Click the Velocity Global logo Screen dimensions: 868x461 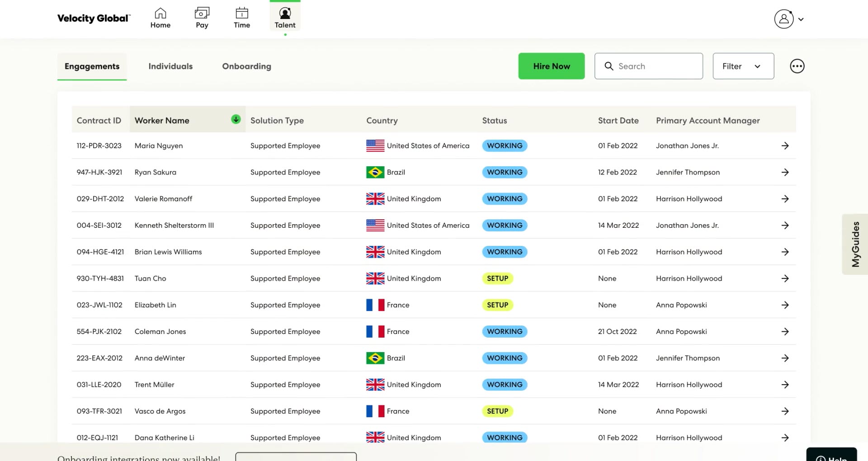[94, 19]
